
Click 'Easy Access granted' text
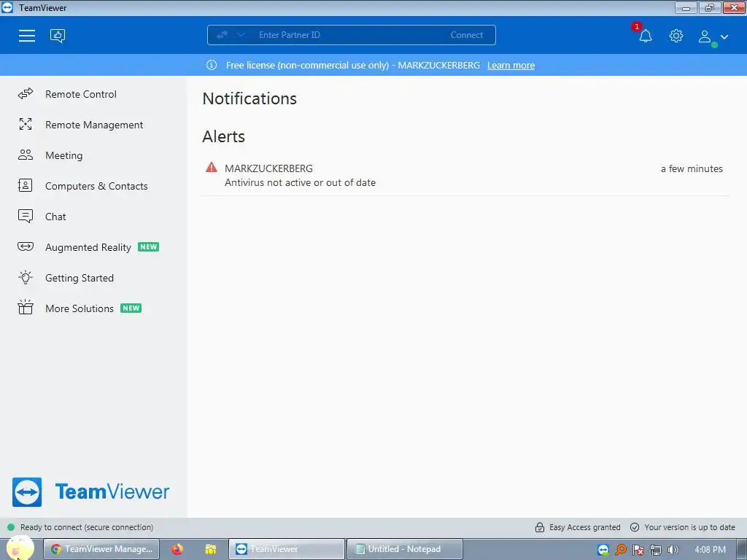click(584, 527)
